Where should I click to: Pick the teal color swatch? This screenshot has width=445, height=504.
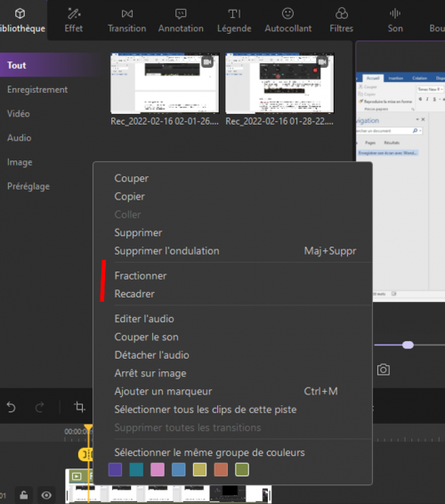click(136, 469)
